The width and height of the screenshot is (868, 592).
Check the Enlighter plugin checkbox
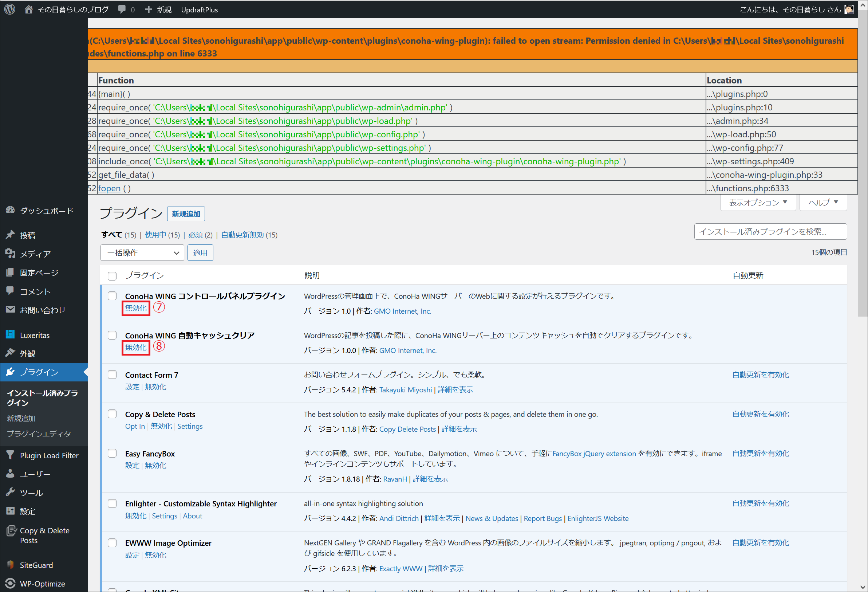[x=112, y=503]
